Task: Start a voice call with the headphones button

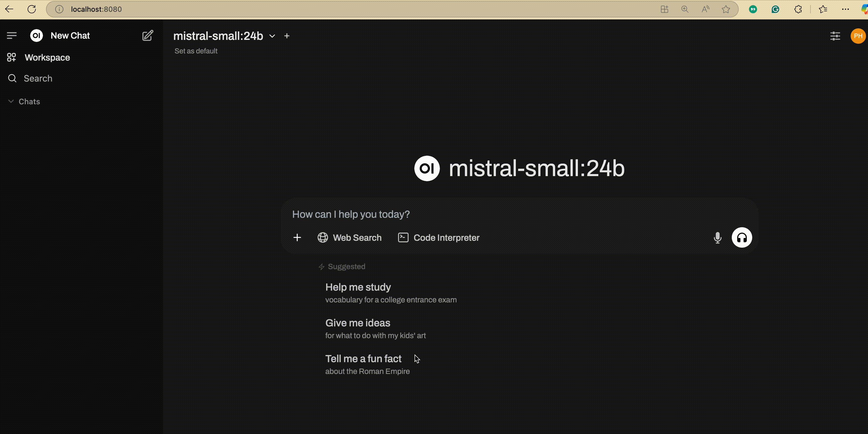Action: tap(742, 237)
